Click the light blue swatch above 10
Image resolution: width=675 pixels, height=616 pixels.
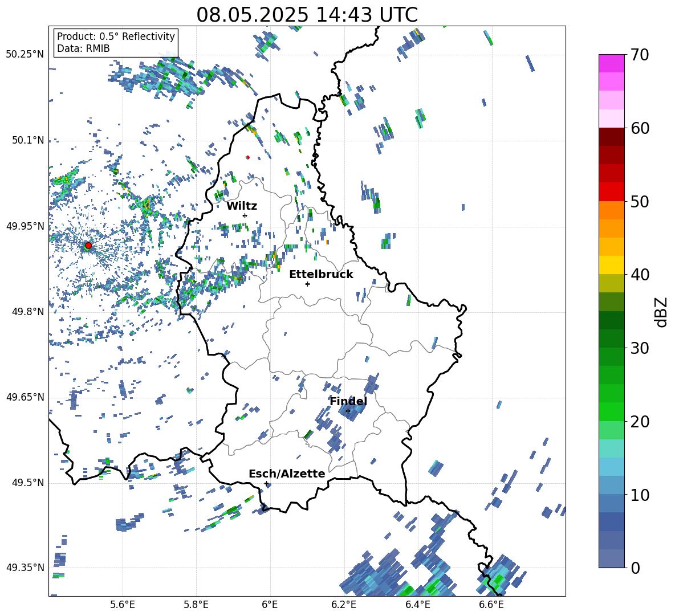click(612, 467)
